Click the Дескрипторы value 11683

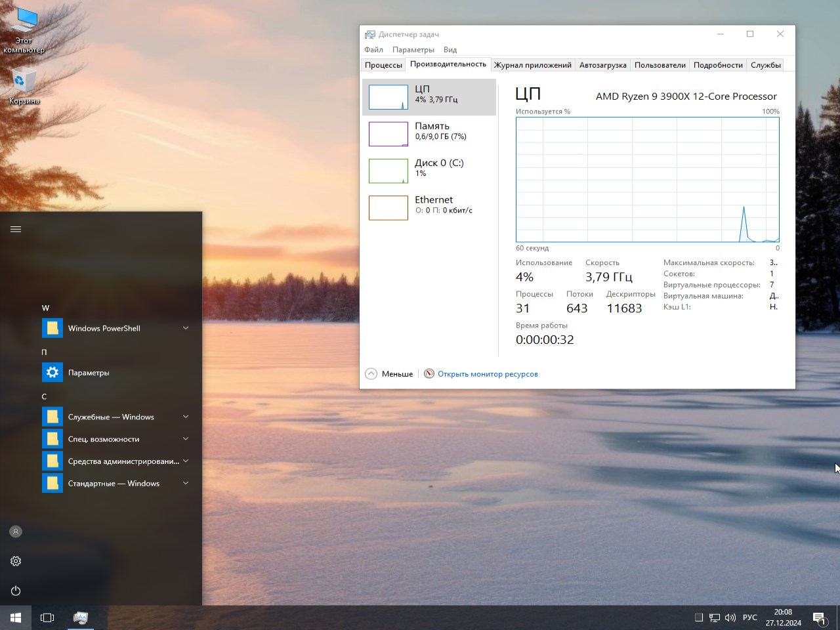pyautogui.click(x=624, y=308)
